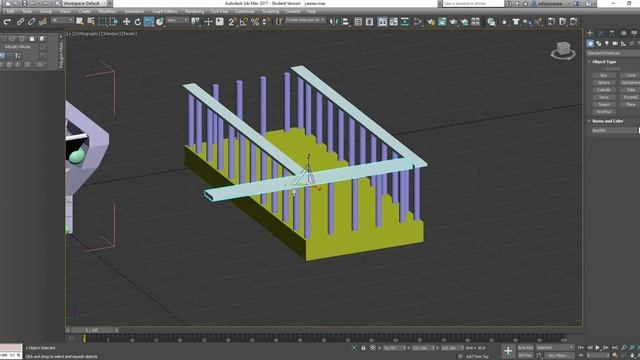Open the Graph Editors menu
Screen dimensions: 640x360
(x=164, y=11)
